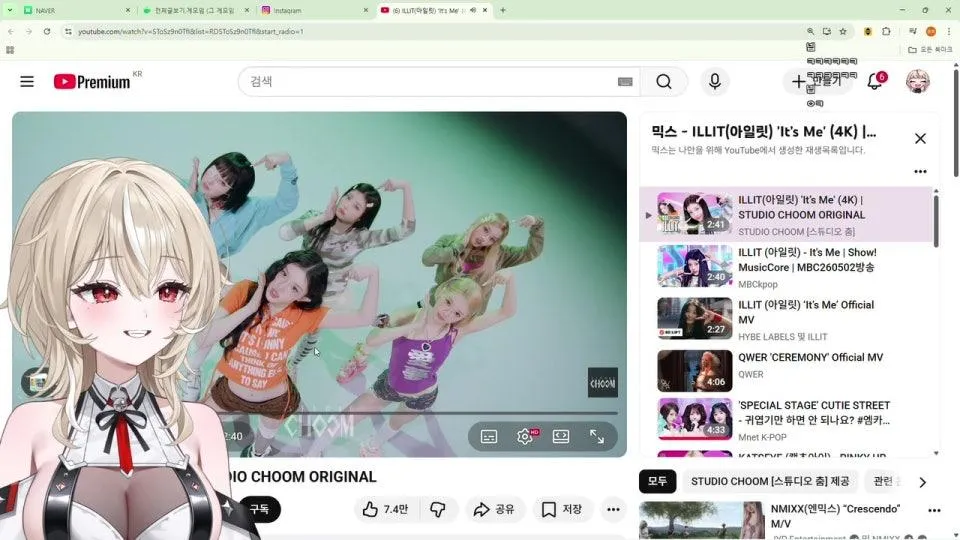The height and width of the screenshot is (540, 960).
Task: Play ILLIT It's Me STUDIO CHOOM playlist item
Action: pyautogui.click(x=786, y=214)
